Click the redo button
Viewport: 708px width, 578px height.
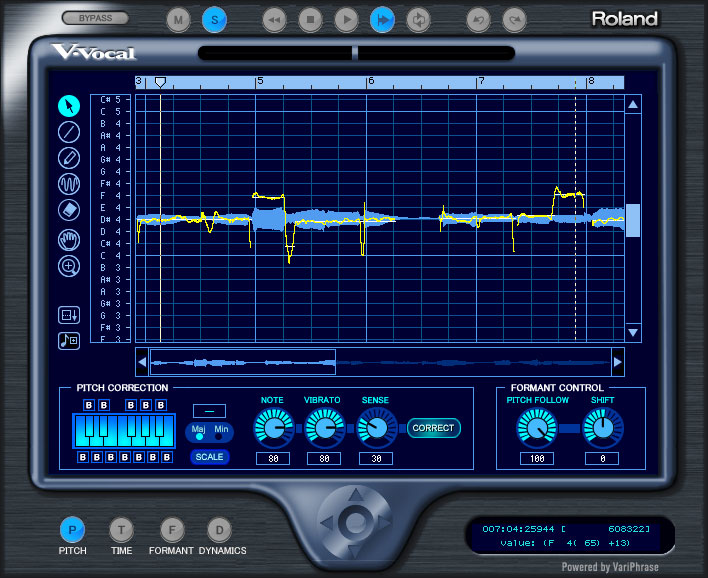(514, 20)
